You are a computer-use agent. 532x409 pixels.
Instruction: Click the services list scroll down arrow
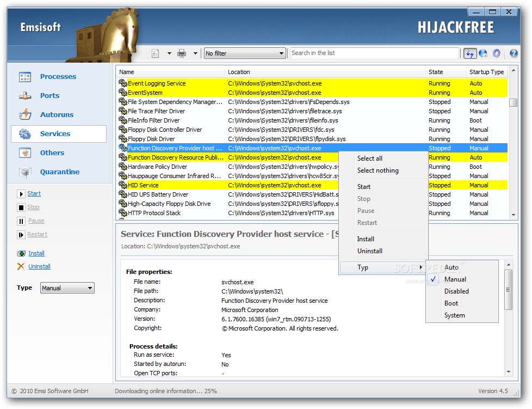pos(514,215)
